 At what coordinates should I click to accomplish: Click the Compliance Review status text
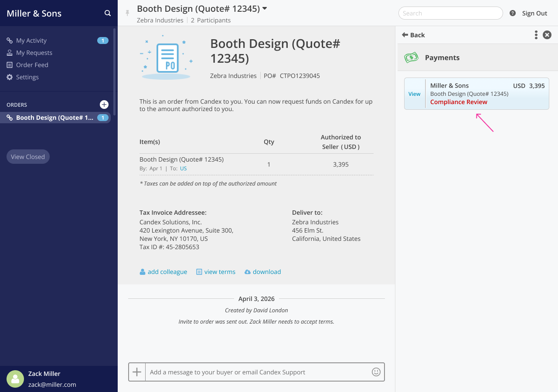click(459, 102)
